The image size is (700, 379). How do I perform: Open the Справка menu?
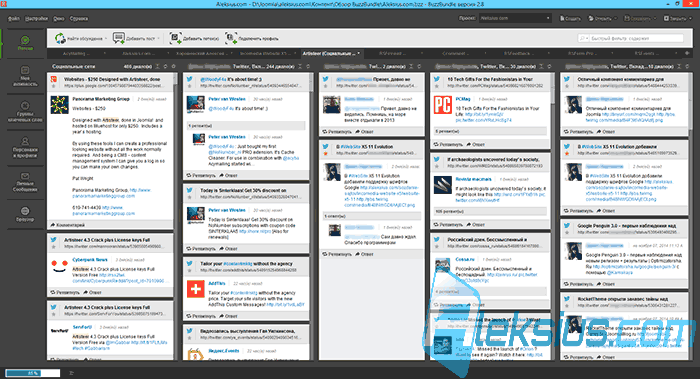pyautogui.click(x=79, y=19)
